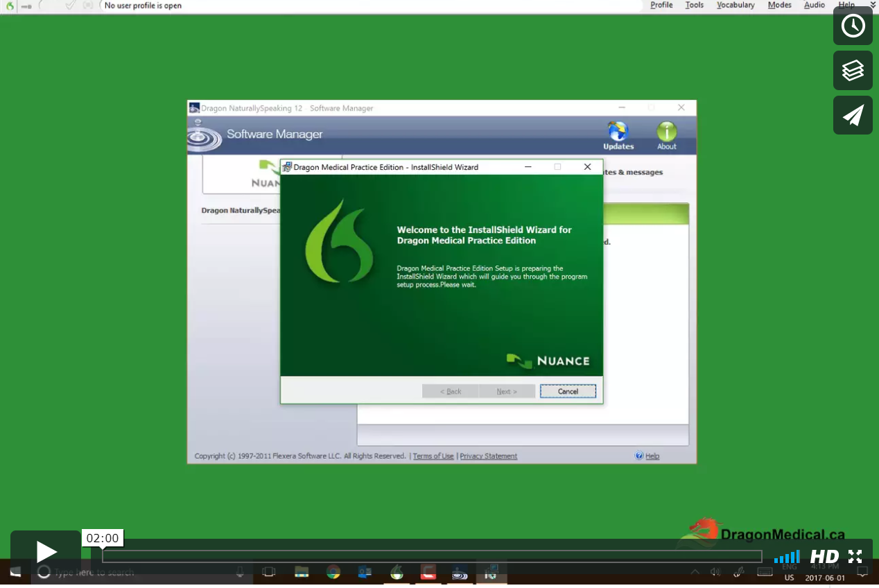The image size is (879, 588).
Task: Click the system tray pen icon
Action: pos(740,572)
